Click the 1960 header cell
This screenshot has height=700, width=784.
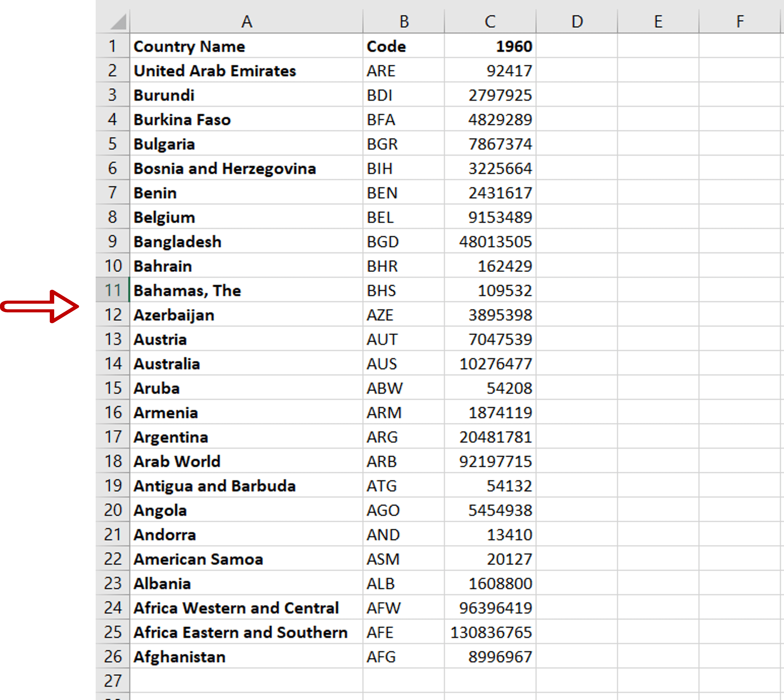point(490,46)
